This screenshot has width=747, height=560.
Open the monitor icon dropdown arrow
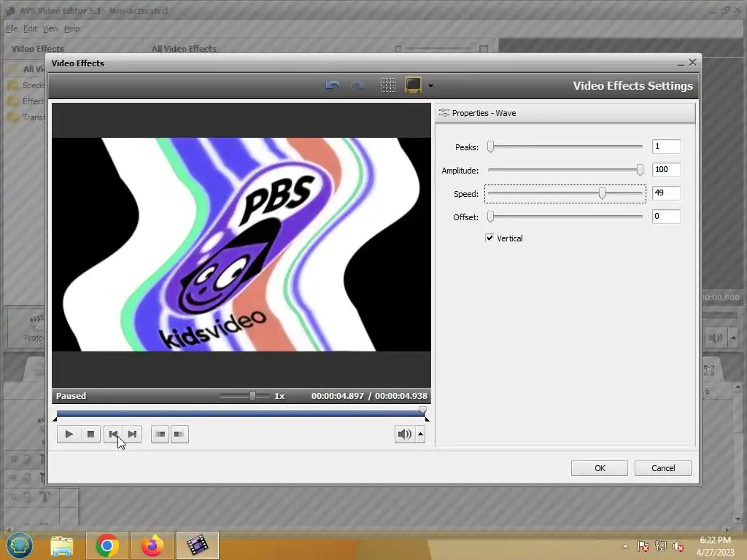coord(430,86)
